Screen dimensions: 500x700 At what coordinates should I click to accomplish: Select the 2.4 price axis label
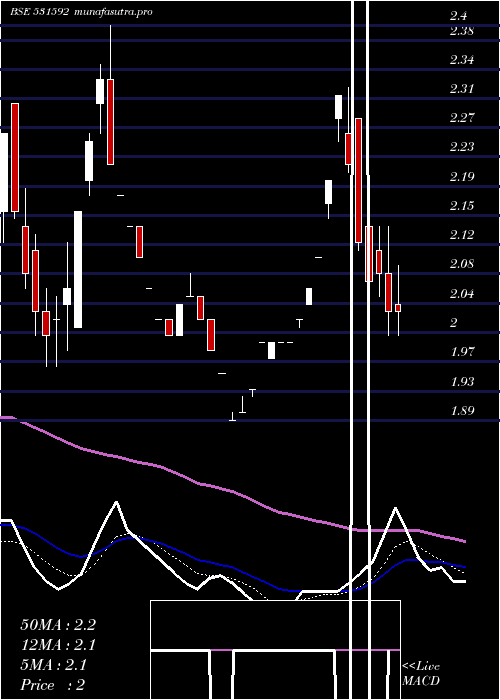point(458,17)
